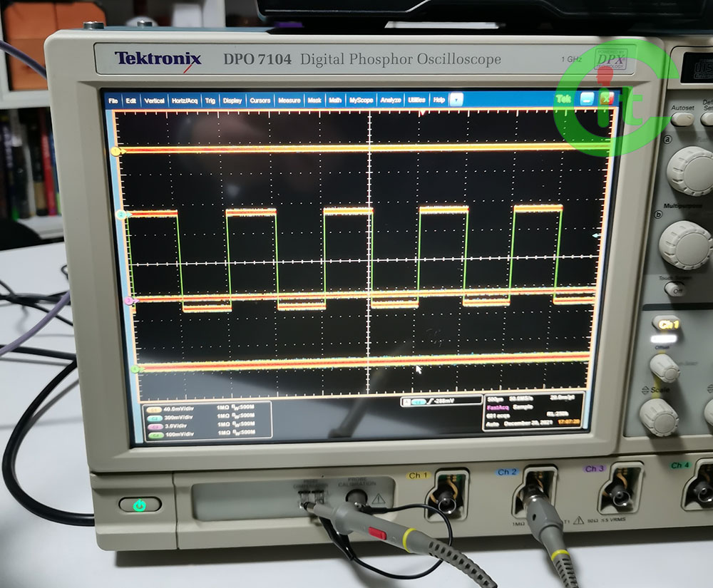Select the C2 300mV/div channel badge
Image resolution: width=713 pixels, height=588 pixels.
point(153,416)
